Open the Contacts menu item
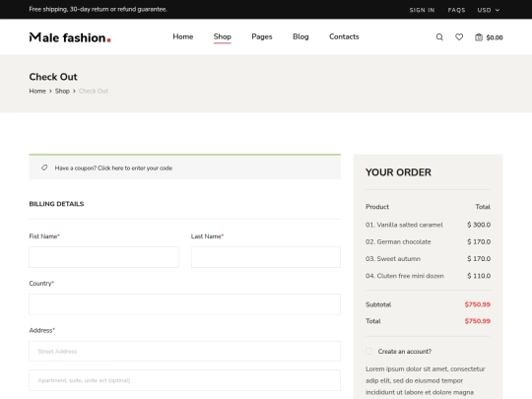The height and width of the screenshot is (399, 532). 344,36
